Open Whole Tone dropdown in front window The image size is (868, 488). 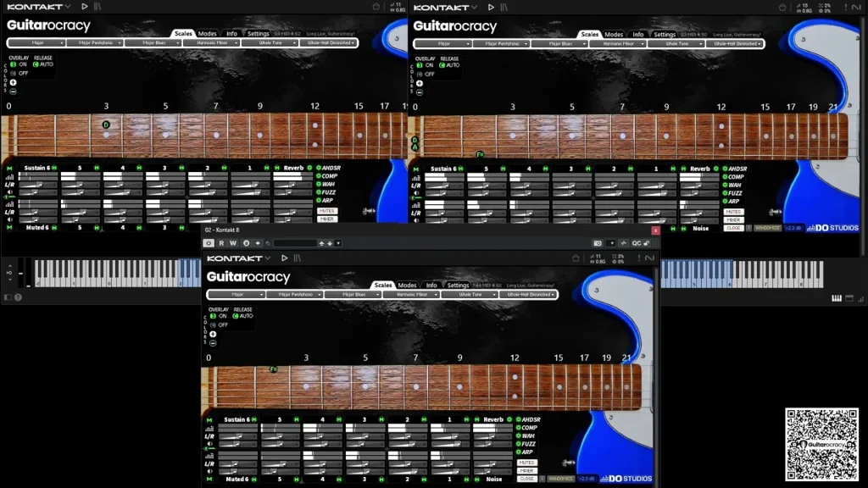(x=470, y=294)
